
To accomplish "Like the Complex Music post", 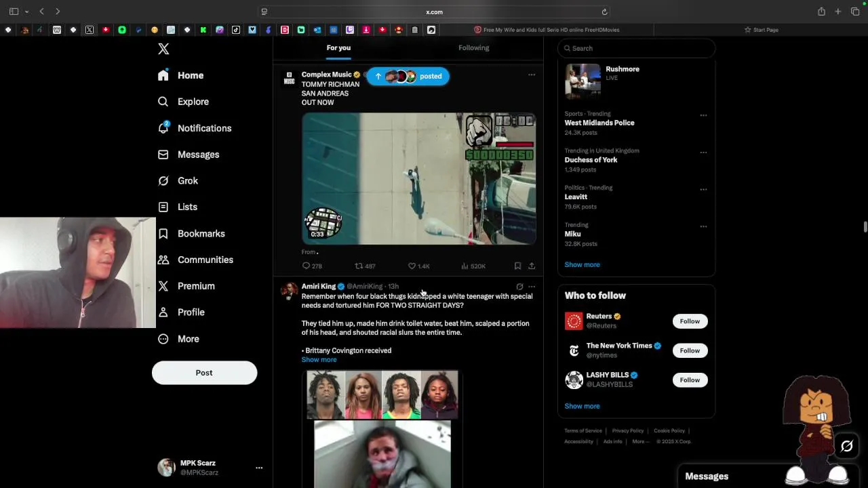I will 418,266.
